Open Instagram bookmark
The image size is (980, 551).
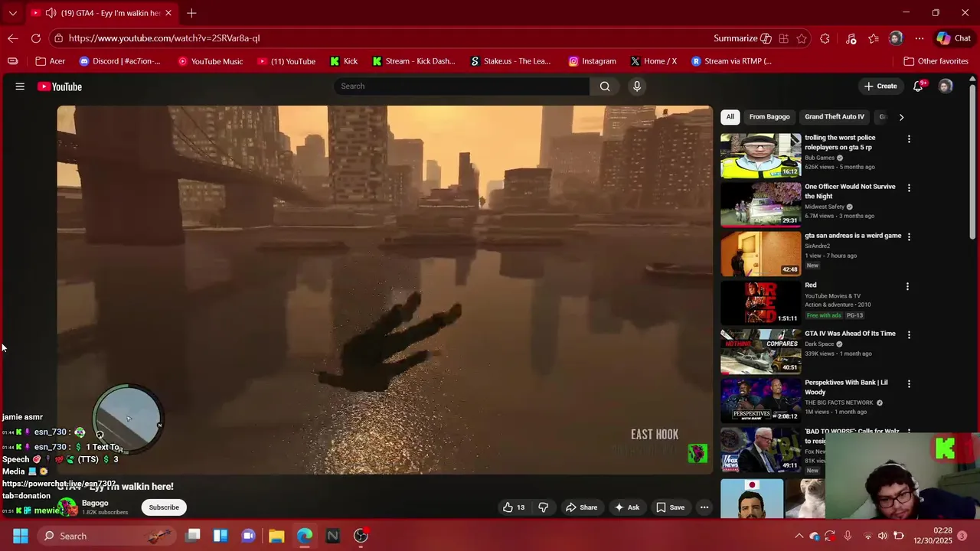click(x=592, y=61)
